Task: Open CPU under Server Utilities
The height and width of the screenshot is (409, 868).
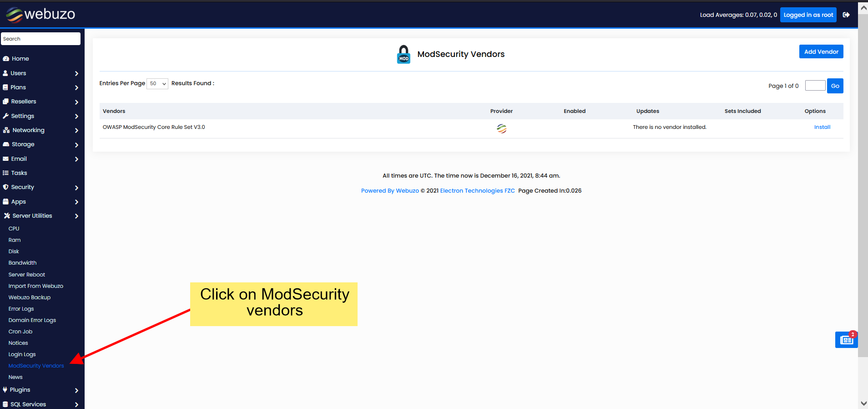Action: click(14, 229)
